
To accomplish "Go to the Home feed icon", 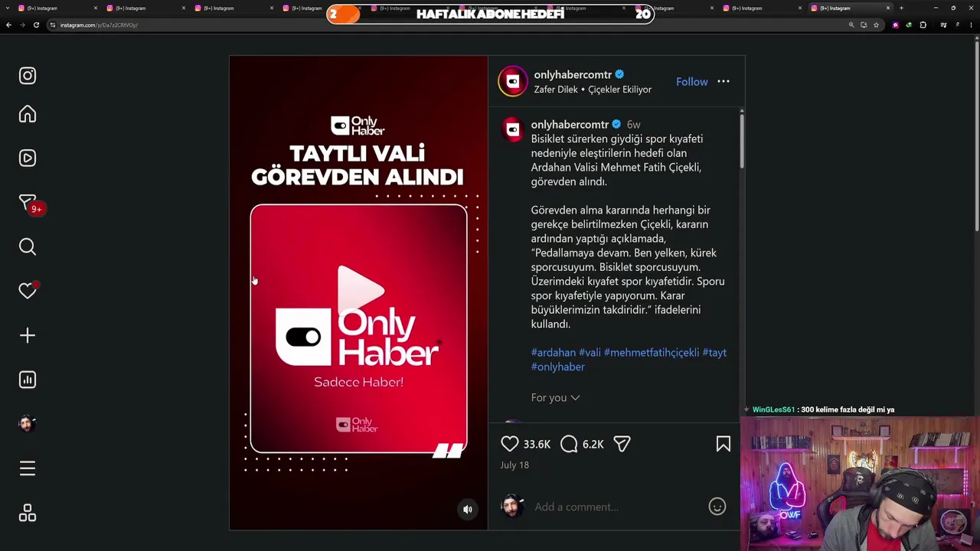I will [28, 114].
